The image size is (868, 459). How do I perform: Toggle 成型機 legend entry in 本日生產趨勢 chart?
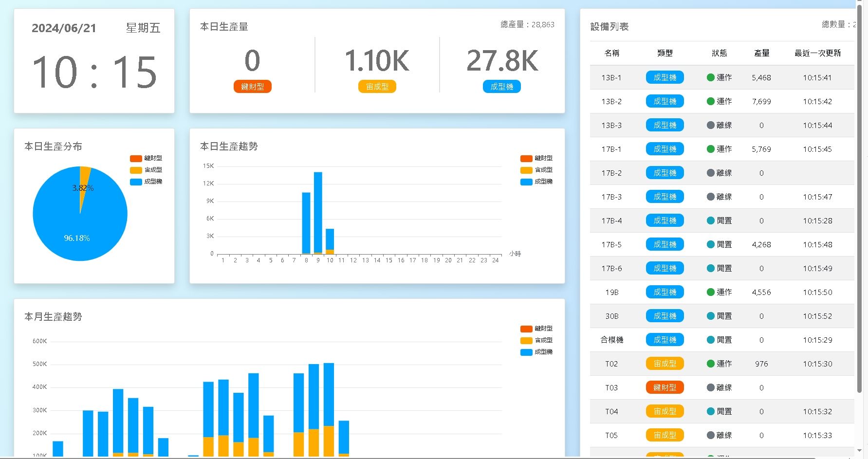pyautogui.click(x=536, y=182)
